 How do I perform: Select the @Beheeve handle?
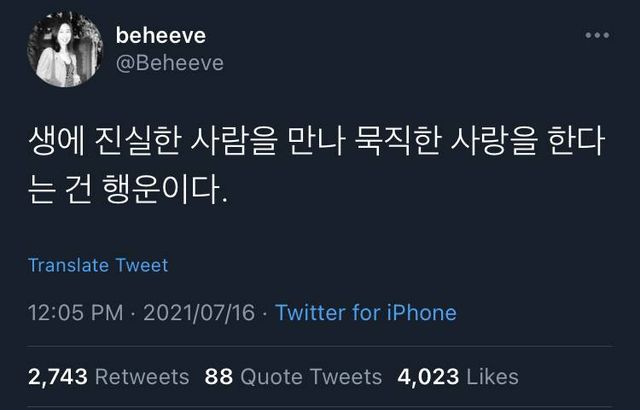[x=170, y=63]
